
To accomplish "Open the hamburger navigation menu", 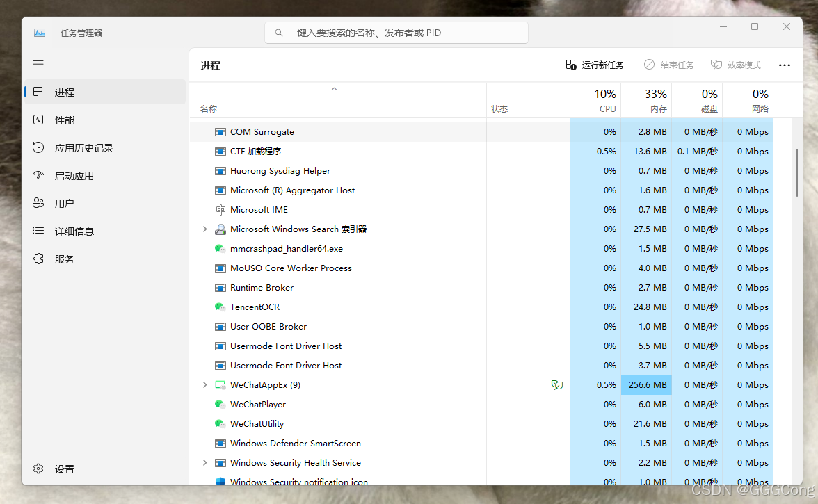I will (x=39, y=64).
